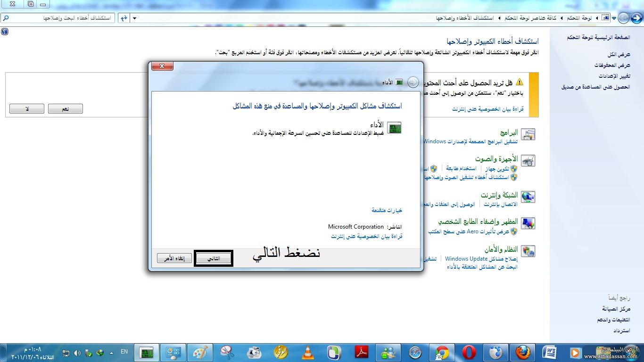Select كافة عناصر لوحة التحكم breadcrumb item
Viewport: 644px width, 362px height.
tap(531, 18)
